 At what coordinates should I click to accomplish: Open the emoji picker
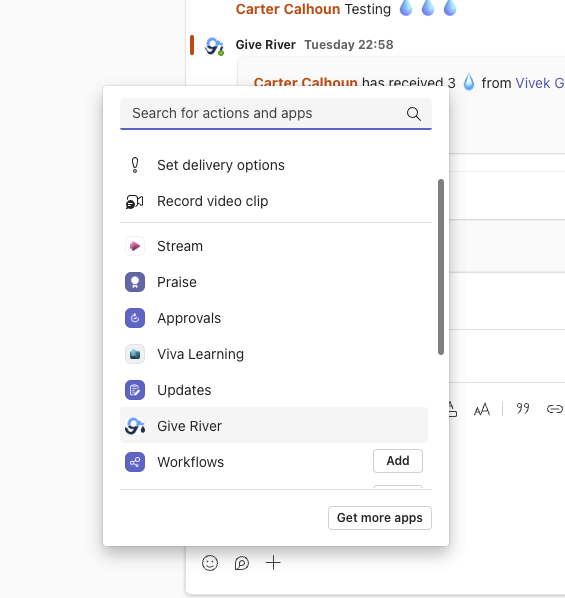(210, 563)
